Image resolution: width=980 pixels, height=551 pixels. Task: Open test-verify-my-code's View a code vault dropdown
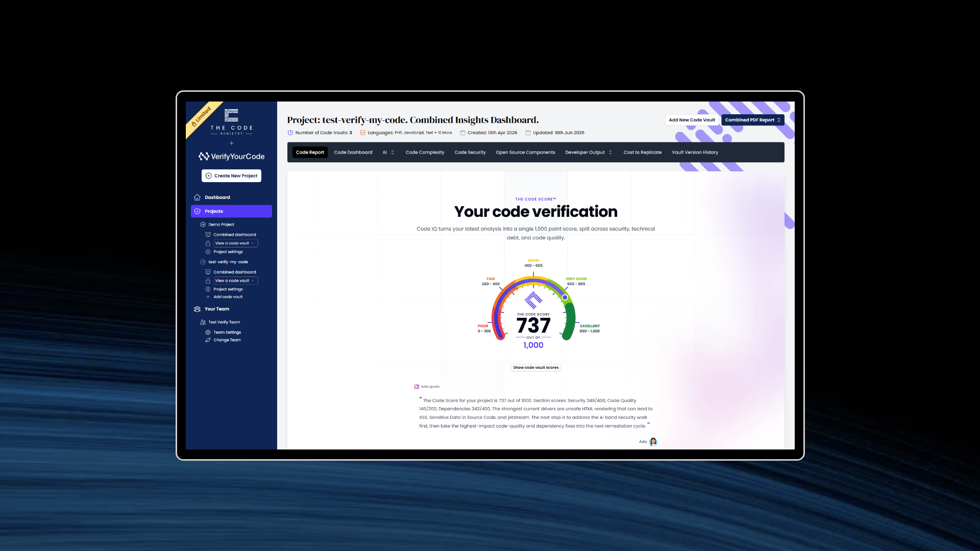235,281
